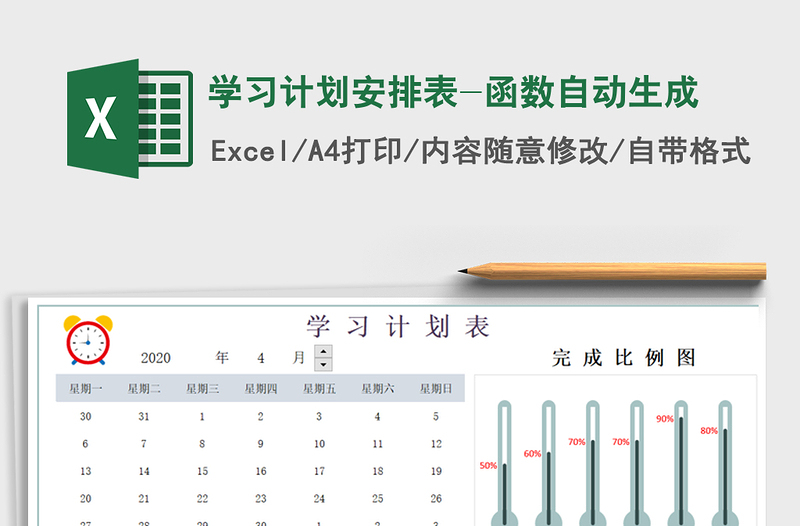This screenshot has height=526, width=800.
Task: Click the green Excel logo icon
Action: point(130,118)
